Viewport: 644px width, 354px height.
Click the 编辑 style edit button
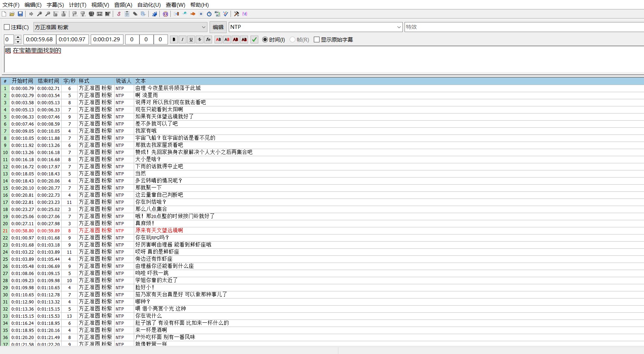pyautogui.click(x=218, y=27)
